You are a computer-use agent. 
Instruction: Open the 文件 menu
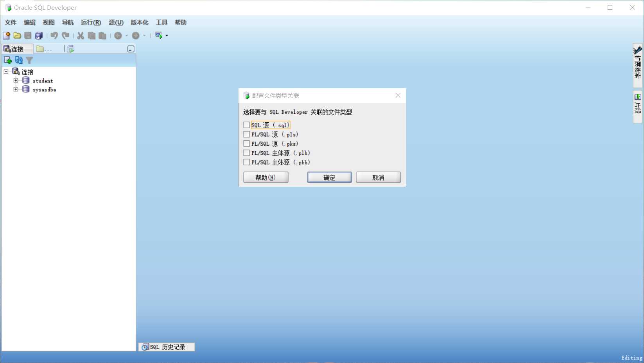click(x=11, y=22)
